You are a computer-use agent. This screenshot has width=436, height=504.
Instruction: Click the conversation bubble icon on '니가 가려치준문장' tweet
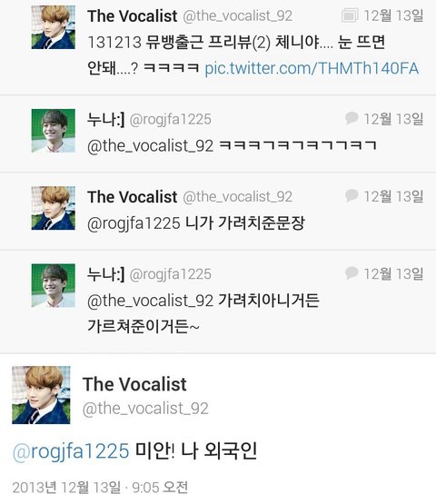pyautogui.click(x=352, y=196)
